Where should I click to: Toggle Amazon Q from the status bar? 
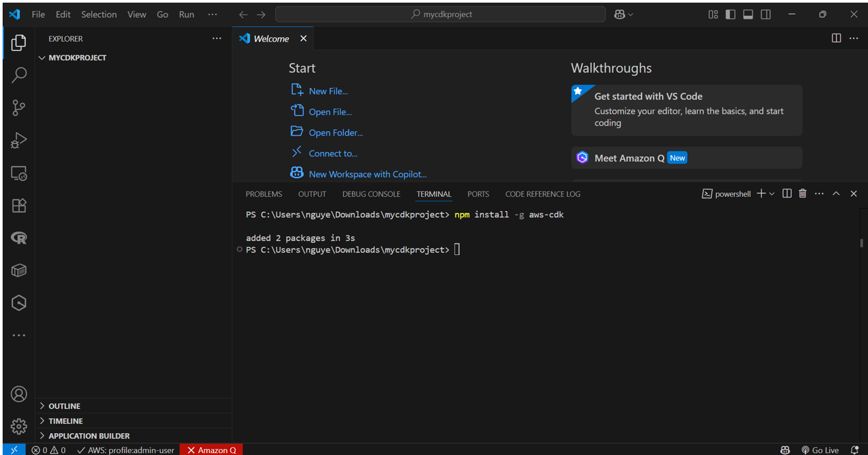[x=211, y=450]
